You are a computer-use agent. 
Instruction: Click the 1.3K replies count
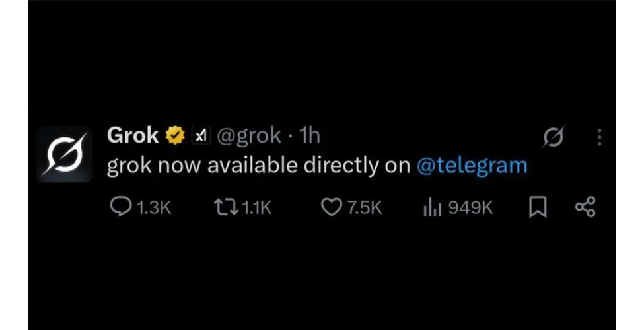point(153,208)
